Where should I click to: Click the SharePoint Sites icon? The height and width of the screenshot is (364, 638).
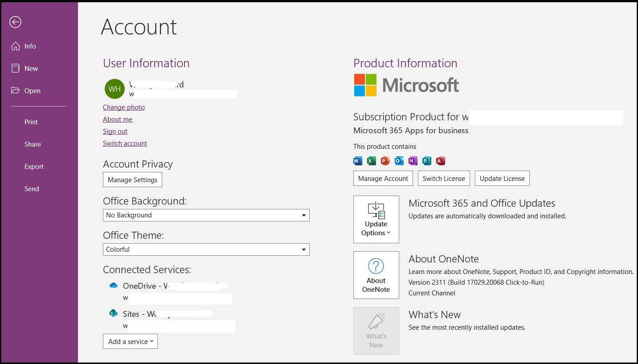point(114,313)
